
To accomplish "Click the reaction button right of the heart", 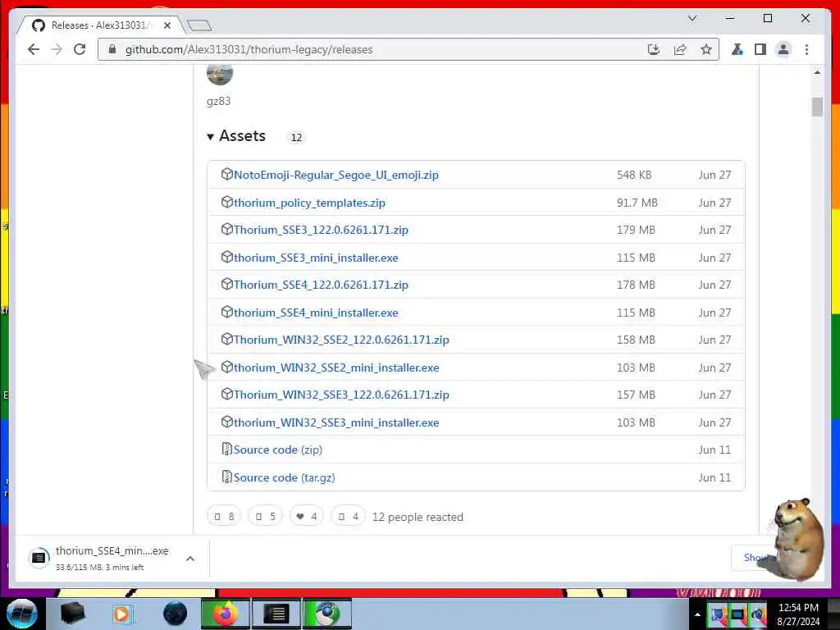I will point(348,517).
